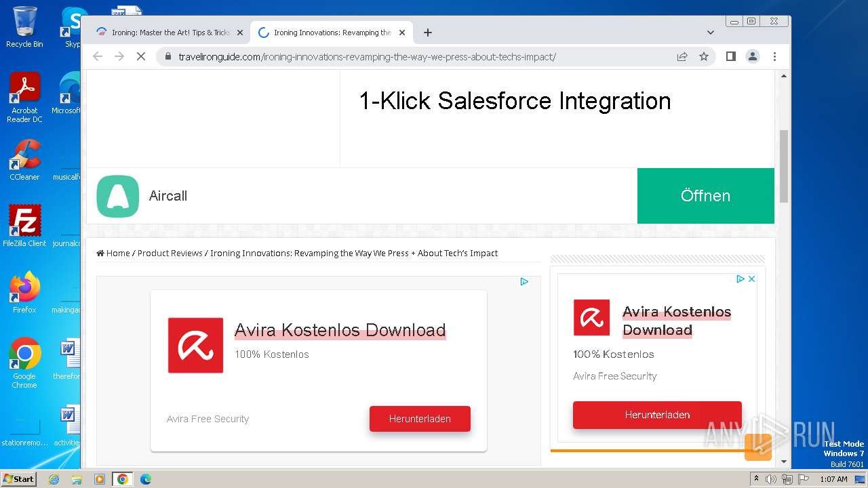Stop loading the current page
This screenshot has width=868, height=488.
pyautogui.click(x=141, y=57)
